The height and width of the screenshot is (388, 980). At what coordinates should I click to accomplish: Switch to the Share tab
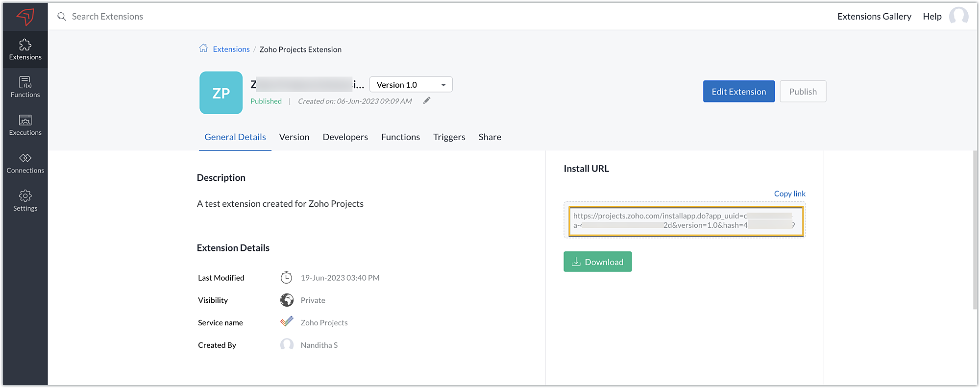click(490, 137)
